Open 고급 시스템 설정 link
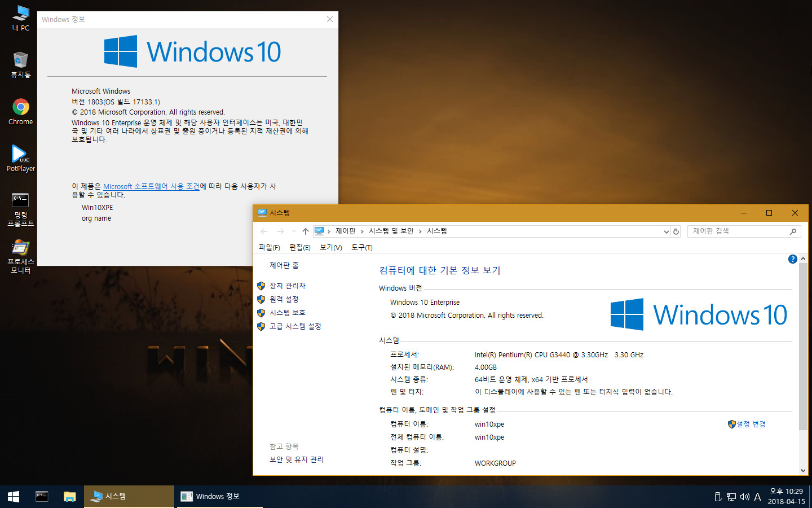This screenshot has height=508, width=812. coord(295,326)
